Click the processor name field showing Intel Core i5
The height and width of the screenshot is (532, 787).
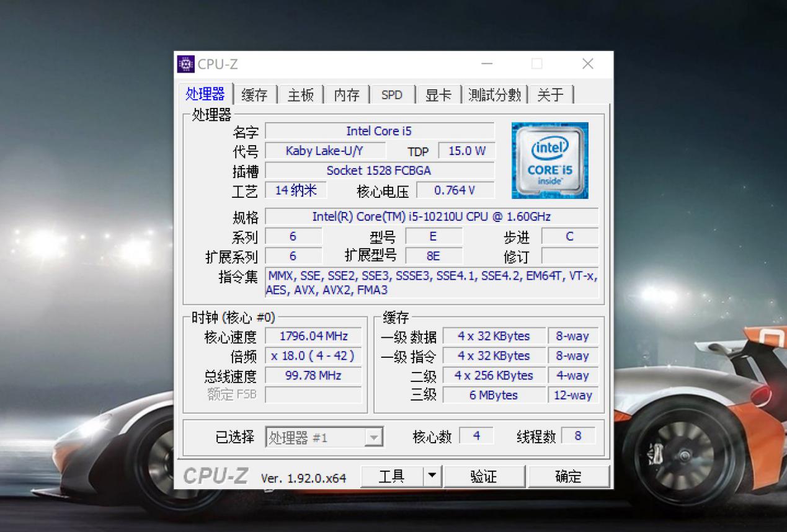pos(380,131)
